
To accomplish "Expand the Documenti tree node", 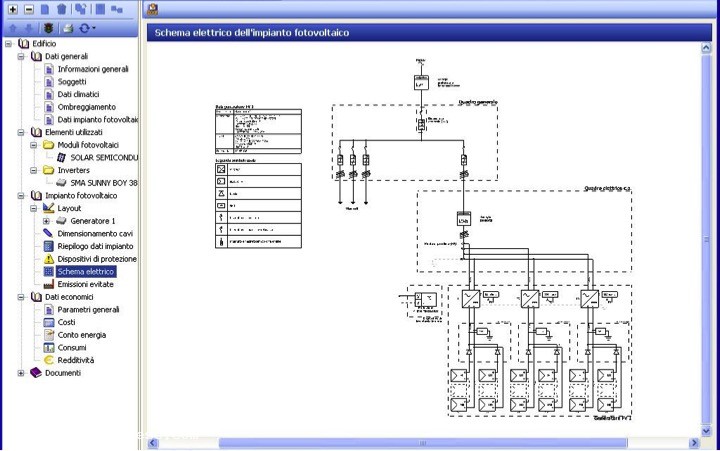I will click(21, 373).
